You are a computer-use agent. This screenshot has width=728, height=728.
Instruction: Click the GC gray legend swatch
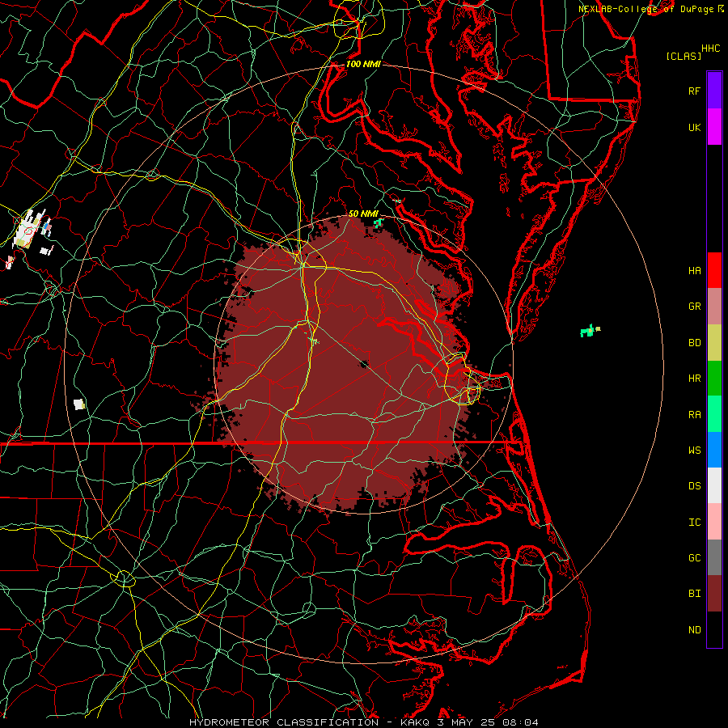pyautogui.click(x=714, y=557)
